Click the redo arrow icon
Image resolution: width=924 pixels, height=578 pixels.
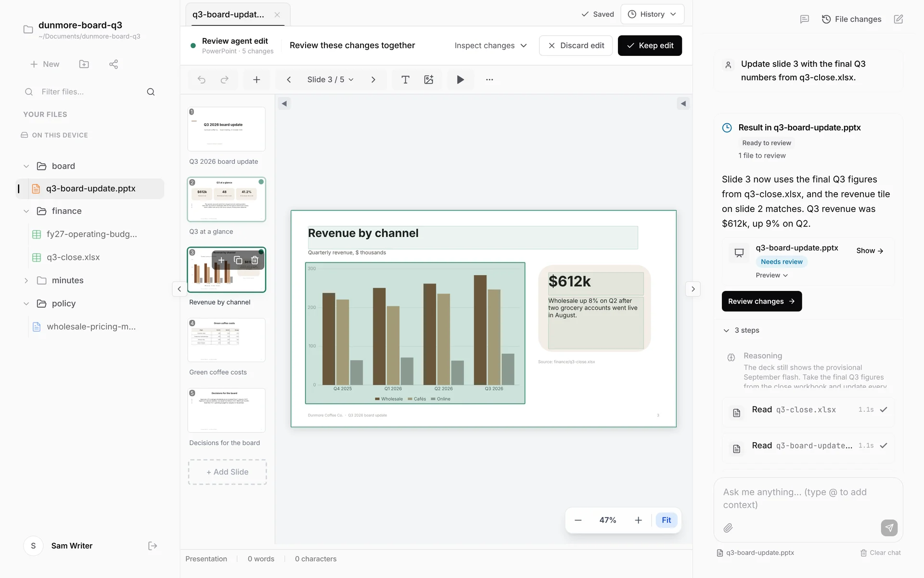[224, 79]
